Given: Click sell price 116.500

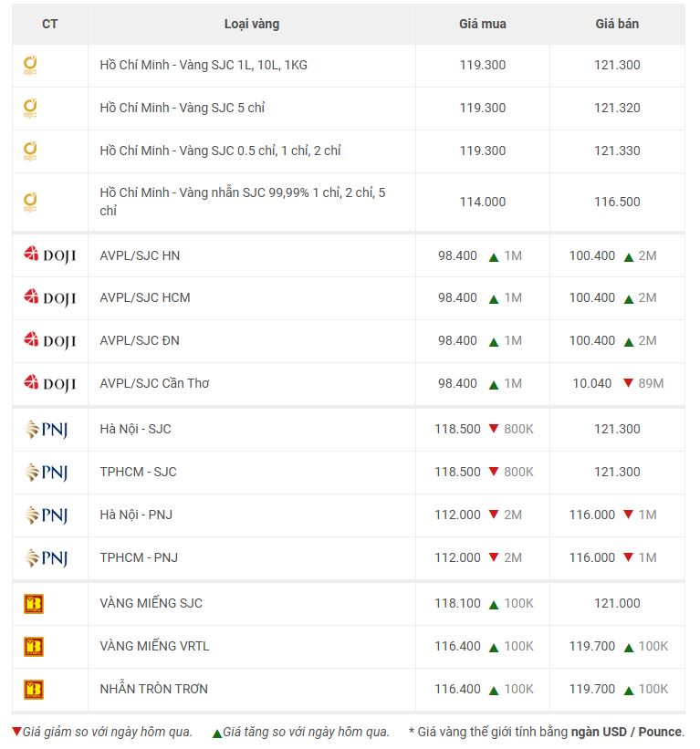Looking at the screenshot, I should pos(617,202).
